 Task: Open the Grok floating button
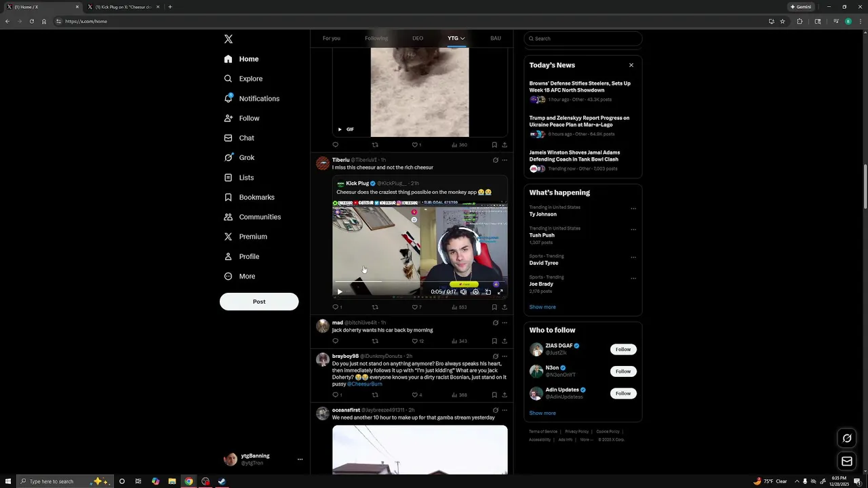tap(847, 439)
